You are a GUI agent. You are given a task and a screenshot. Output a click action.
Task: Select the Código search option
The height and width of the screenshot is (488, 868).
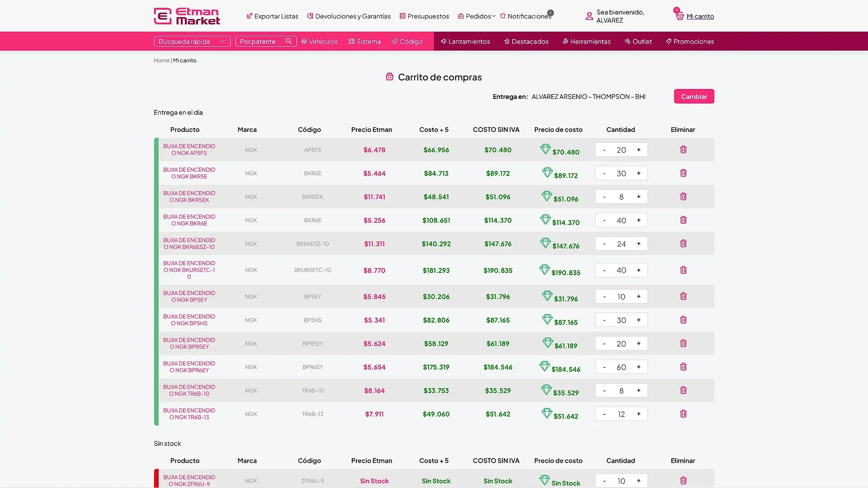point(407,42)
